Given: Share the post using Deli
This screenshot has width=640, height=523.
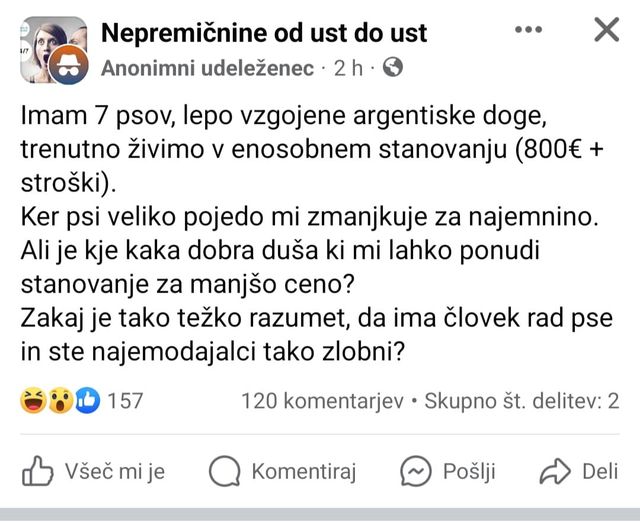Looking at the screenshot, I should [x=578, y=471].
